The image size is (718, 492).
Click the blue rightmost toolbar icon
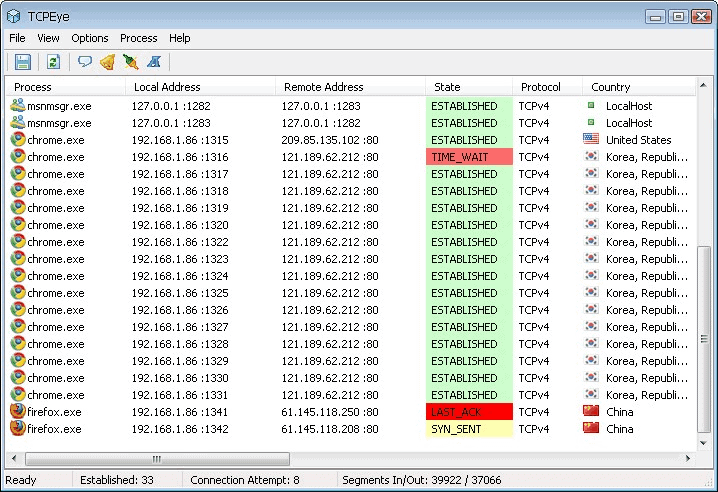click(x=154, y=62)
